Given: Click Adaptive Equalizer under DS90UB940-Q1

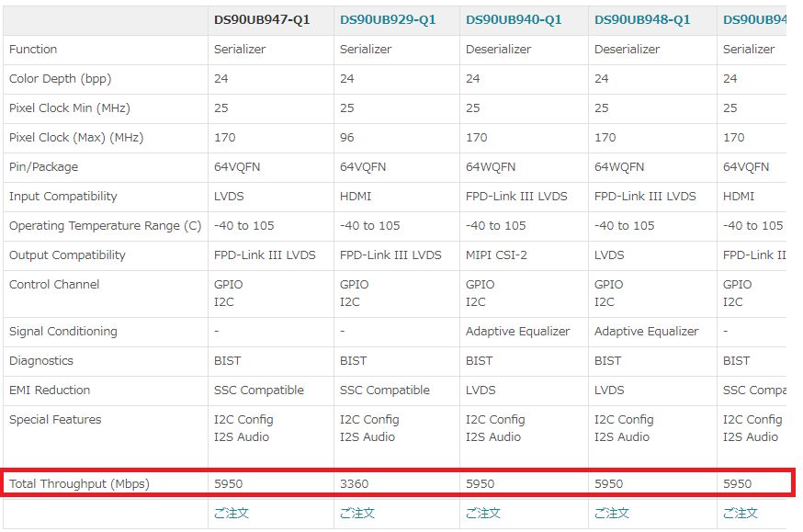Looking at the screenshot, I should pyautogui.click(x=518, y=332).
